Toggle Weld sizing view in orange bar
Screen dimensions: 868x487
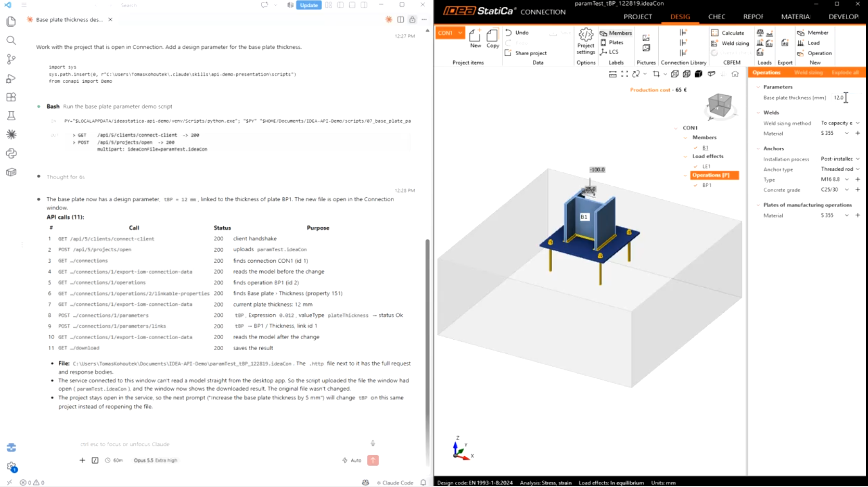click(x=808, y=73)
